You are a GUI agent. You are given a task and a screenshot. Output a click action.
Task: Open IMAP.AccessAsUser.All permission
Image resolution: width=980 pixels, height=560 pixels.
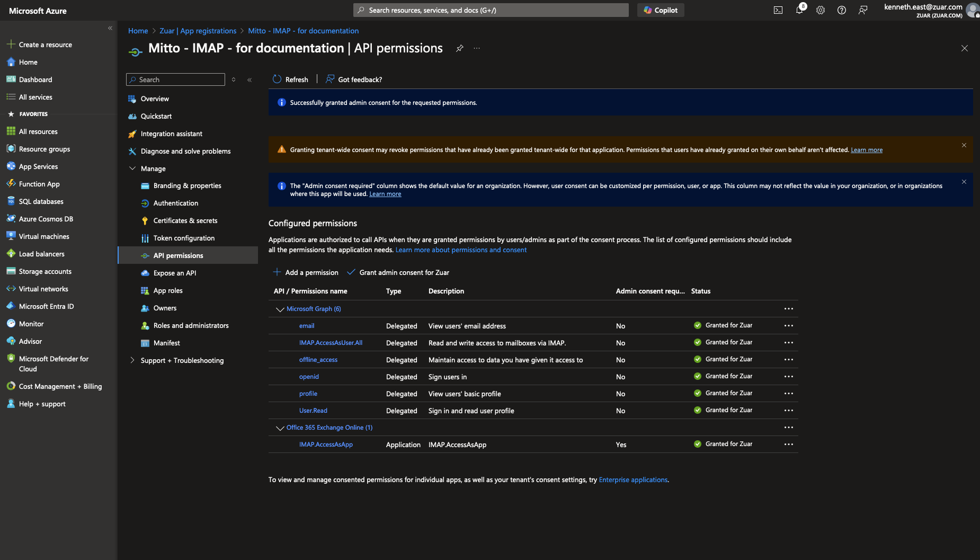tap(331, 343)
